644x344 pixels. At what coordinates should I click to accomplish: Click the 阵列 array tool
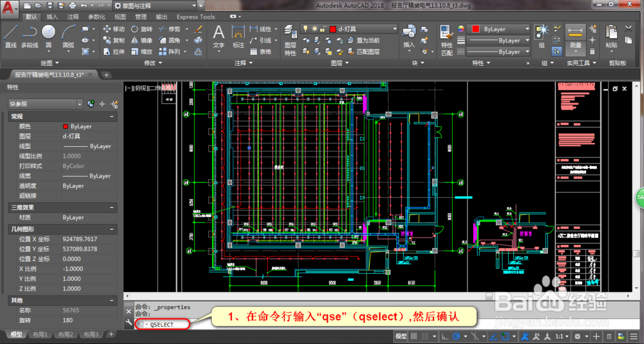[169, 52]
